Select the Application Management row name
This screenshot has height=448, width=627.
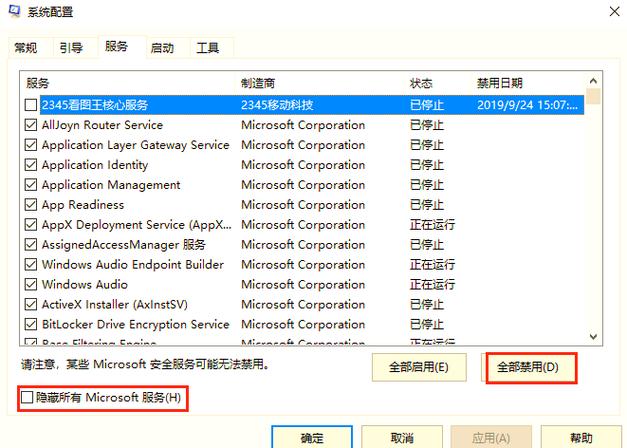111,185
